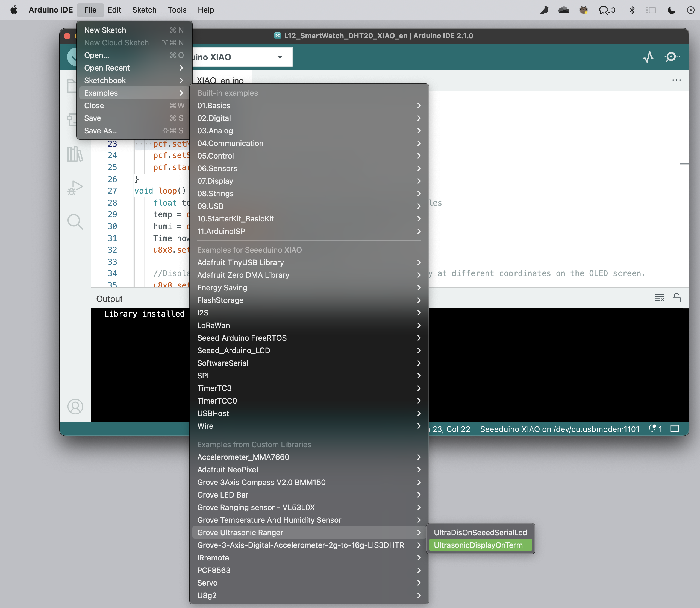
Task: Click Seeeduino XIAO port status text
Action: [560, 429]
